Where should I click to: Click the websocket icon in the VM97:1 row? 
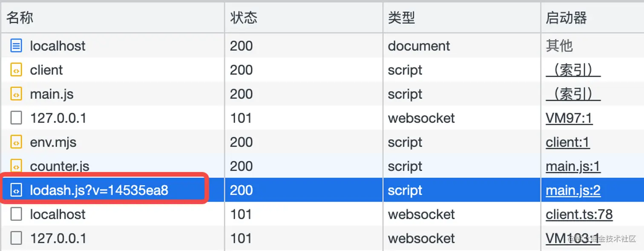click(x=16, y=118)
